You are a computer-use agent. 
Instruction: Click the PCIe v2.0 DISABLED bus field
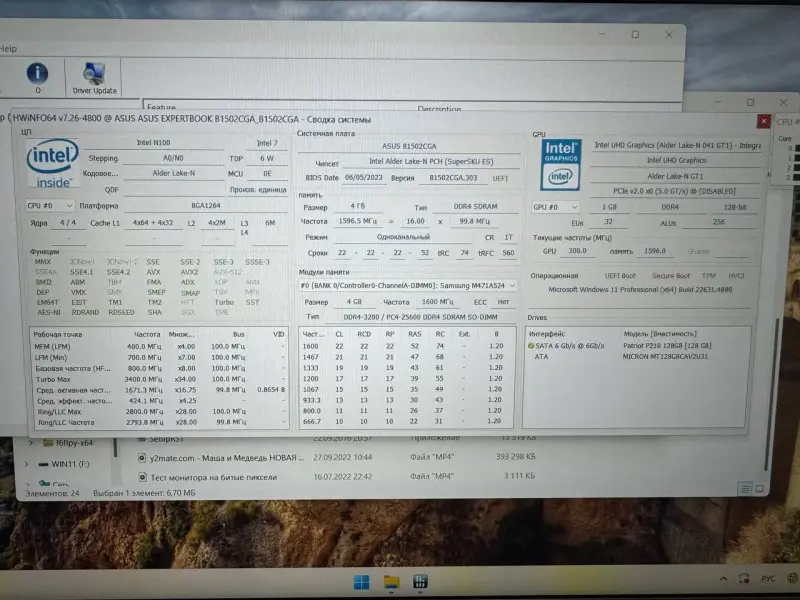click(x=674, y=191)
